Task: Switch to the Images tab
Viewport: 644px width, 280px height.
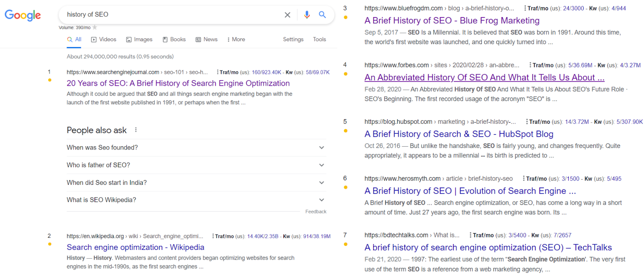Action: (139, 39)
